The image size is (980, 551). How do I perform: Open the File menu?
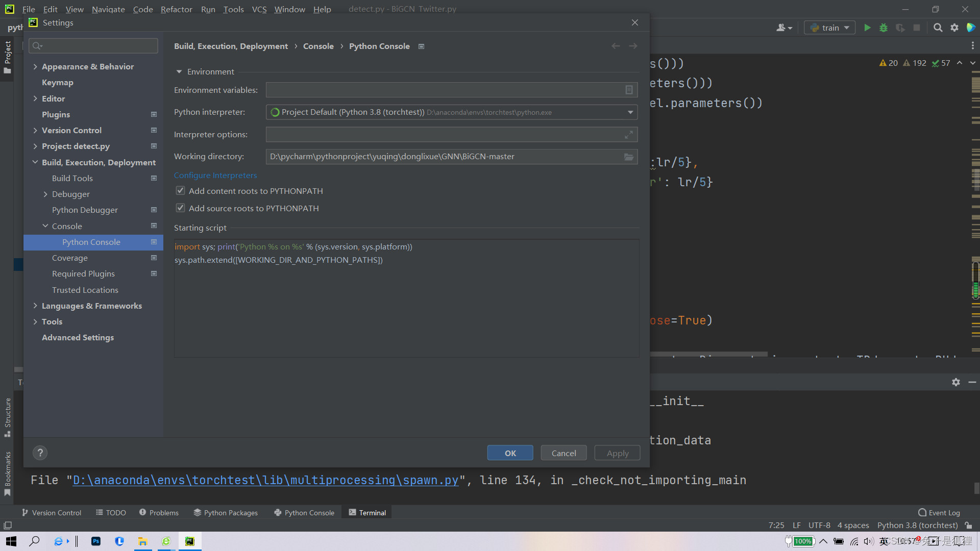(x=29, y=9)
